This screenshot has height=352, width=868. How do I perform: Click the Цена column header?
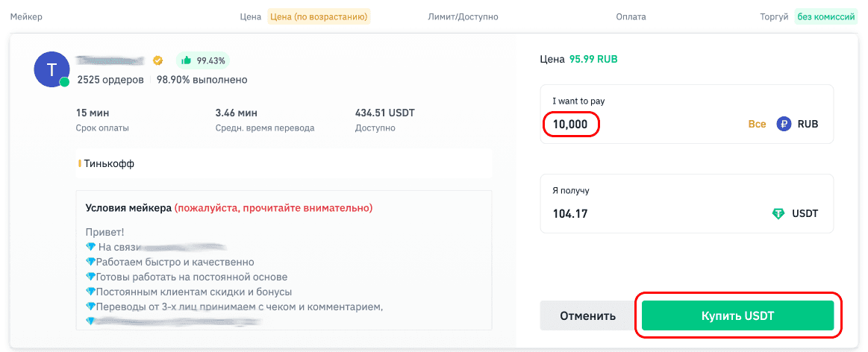tap(250, 16)
